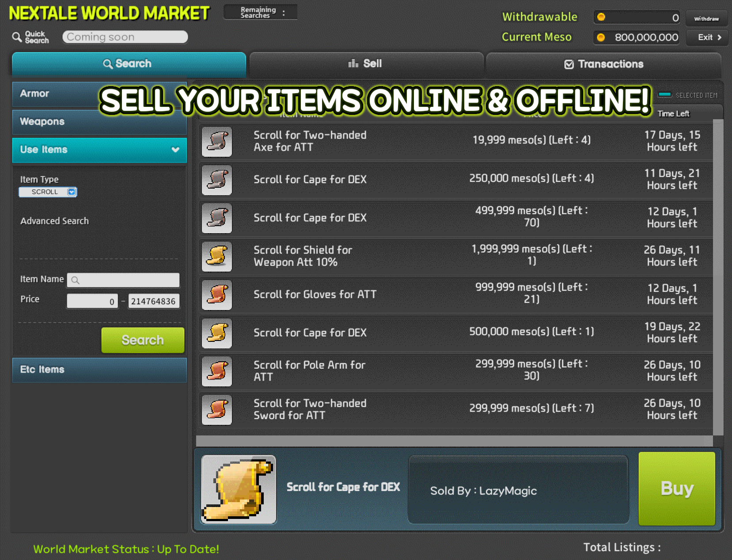Open the Transactions tab
Image resolution: width=732 pixels, height=560 pixels.
(603, 64)
